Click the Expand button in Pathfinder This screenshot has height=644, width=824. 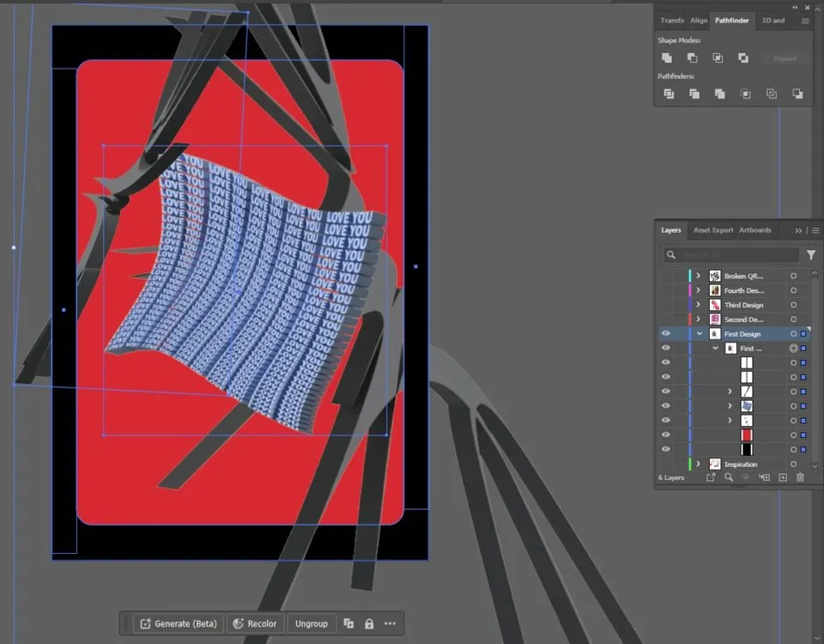tap(785, 58)
